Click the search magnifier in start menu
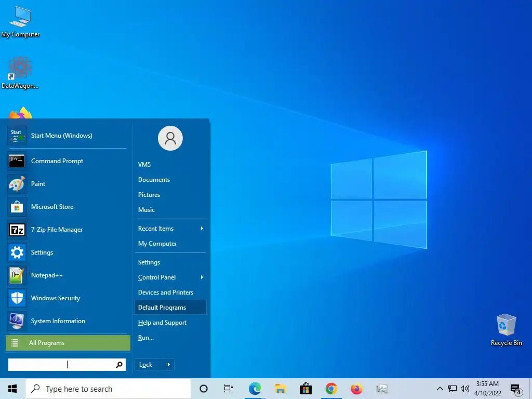532x399 pixels. [119, 365]
